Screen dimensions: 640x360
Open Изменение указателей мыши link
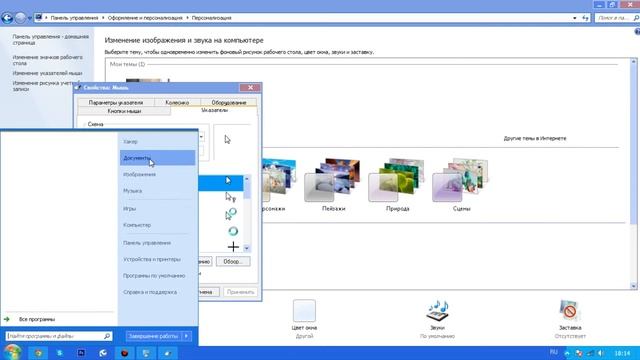47,73
